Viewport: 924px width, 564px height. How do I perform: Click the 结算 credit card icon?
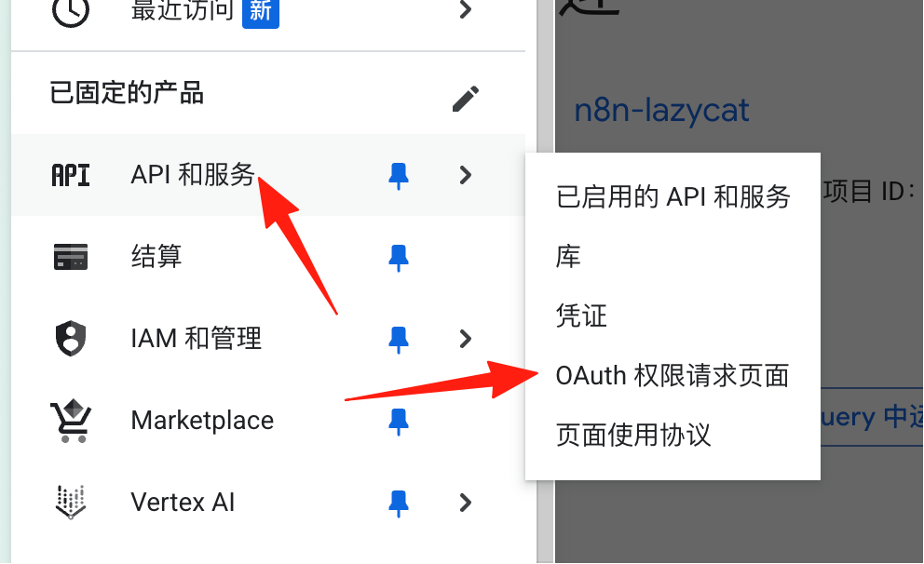(x=71, y=257)
